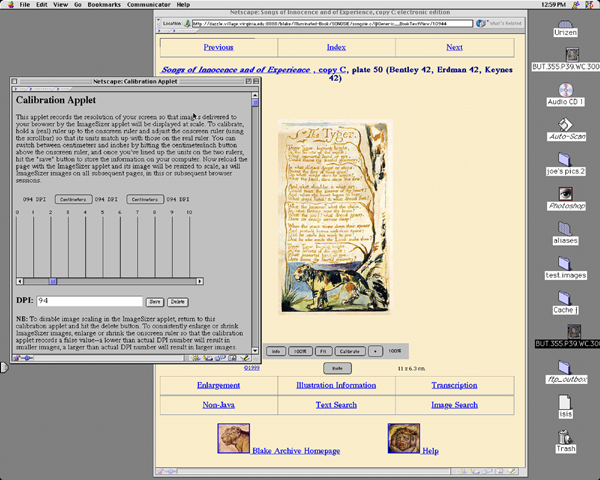Open the Illustration Information link
This screenshot has height=480, width=600.
[336, 385]
